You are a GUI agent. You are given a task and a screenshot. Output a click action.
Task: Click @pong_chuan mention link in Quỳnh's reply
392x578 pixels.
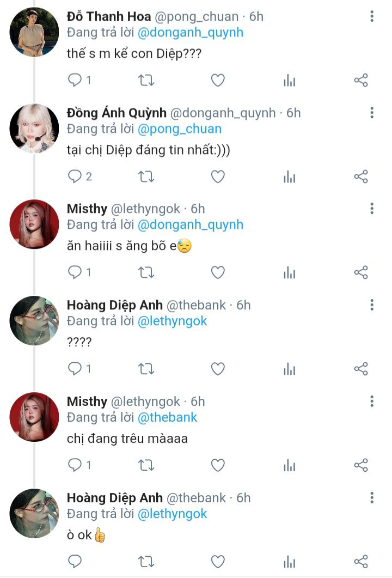pos(179,129)
